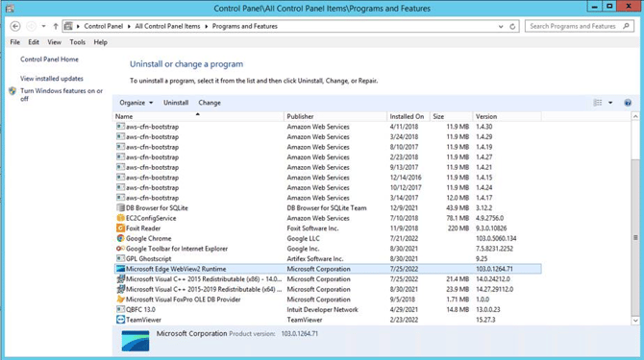Sort by the Version column header

[x=507, y=116]
